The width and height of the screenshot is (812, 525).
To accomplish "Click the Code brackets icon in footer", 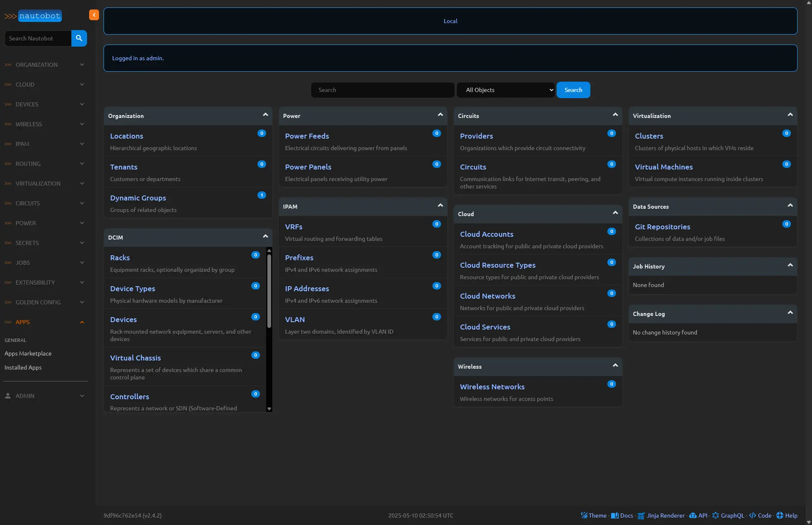I will (x=753, y=516).
